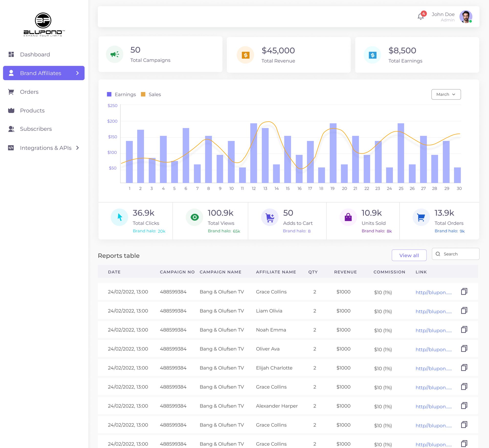The height and width of the screenshot is (448, 489).
Task: Expand Integrations & APIs chevron
Action: 78,148
